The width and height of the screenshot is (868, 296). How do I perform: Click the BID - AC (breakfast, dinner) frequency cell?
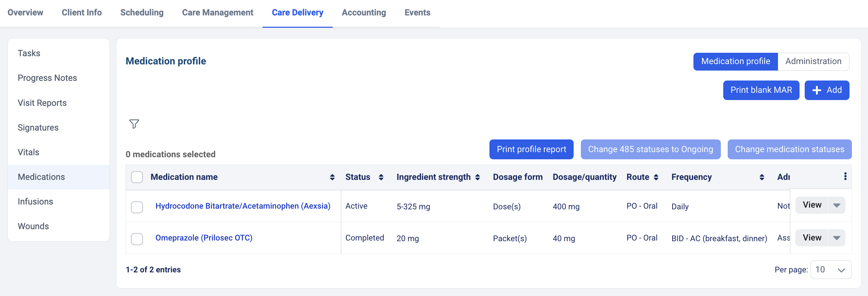pyautogui.click(x=719, y=238)
